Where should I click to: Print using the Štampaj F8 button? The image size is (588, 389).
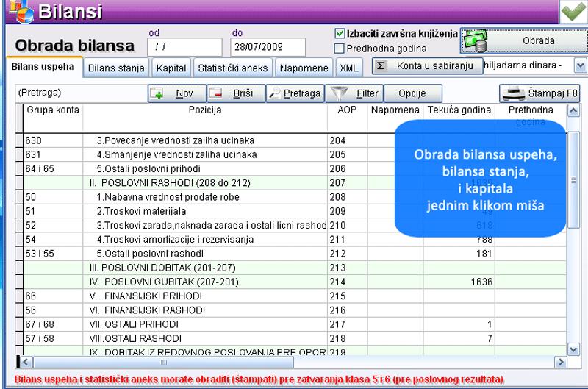[540, 94]
